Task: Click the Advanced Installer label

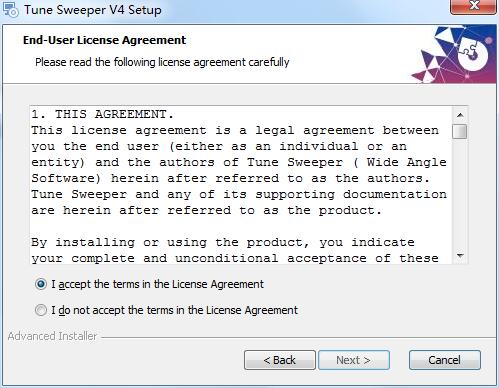Action: (x=52, y=336)
